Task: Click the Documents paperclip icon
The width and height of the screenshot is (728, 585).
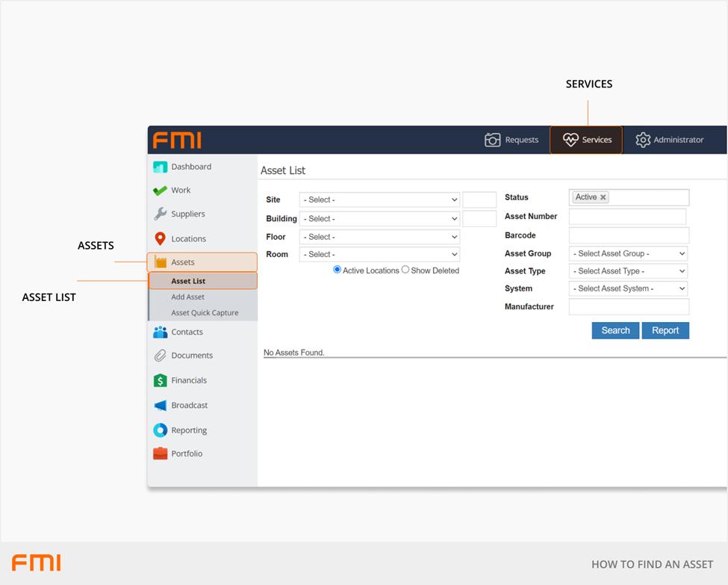Action: point(160,356)
